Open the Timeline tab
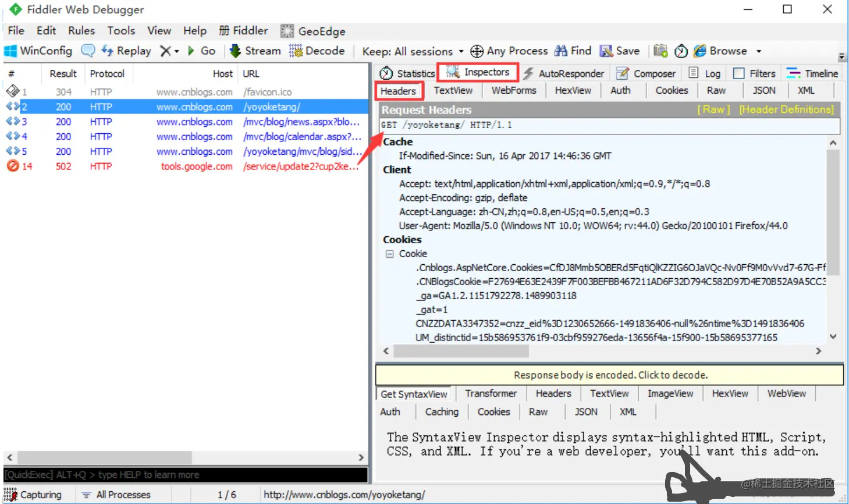849x504 pixels. pos(812,73)
